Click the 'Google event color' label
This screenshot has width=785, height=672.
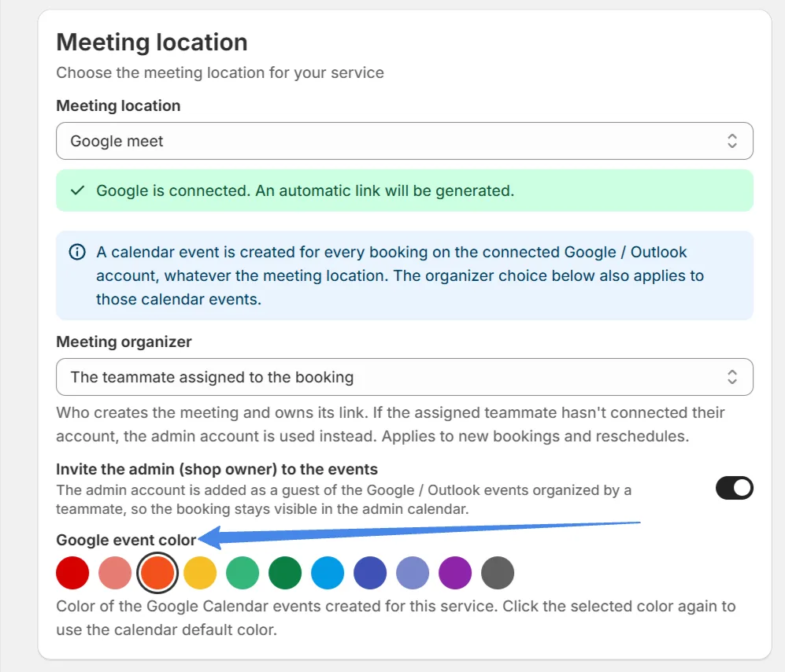pos(126,540)
